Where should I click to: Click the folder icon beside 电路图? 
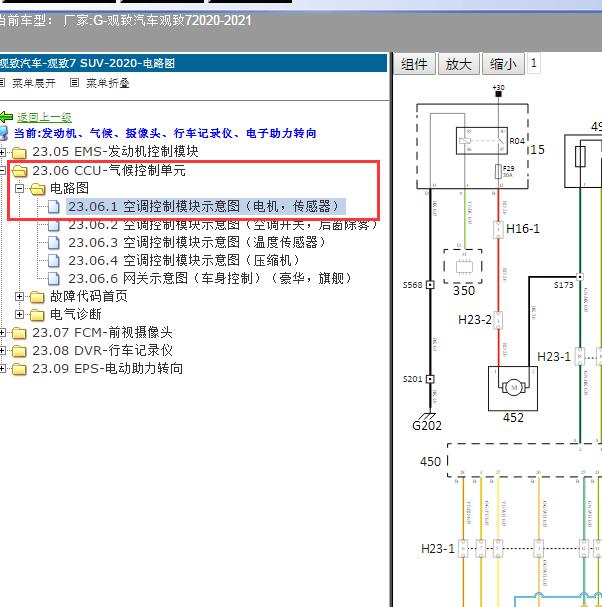coord(38,189)
